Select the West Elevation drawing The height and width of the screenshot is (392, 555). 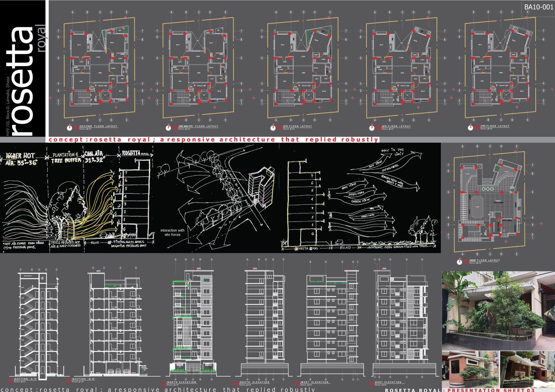332,319
